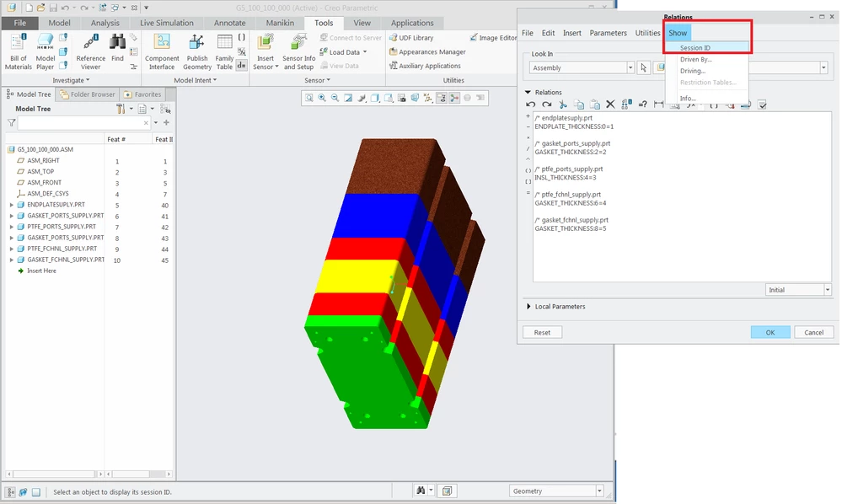The width and height of the screenshot is (842, 504).
Task: Open Sensor Info and Setup
Action: click(x=298, y=52)
